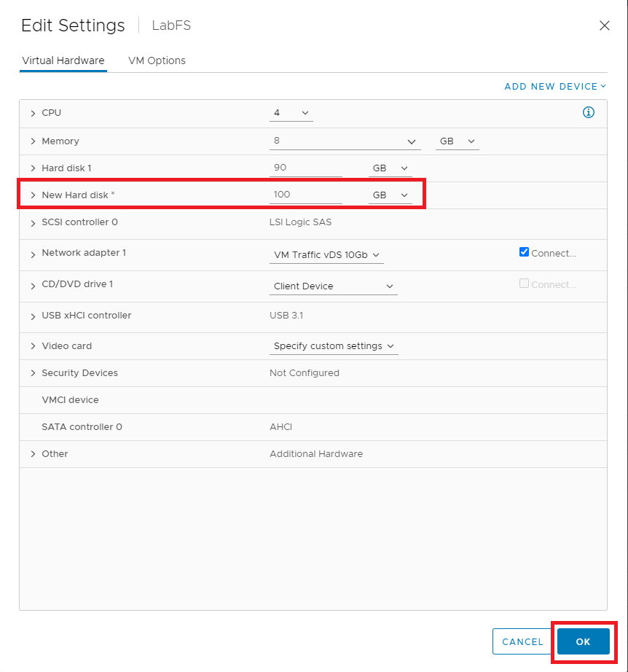
Task: Open VM Traffic vDS 10Gb network dropdown
Action: [326, 255]
